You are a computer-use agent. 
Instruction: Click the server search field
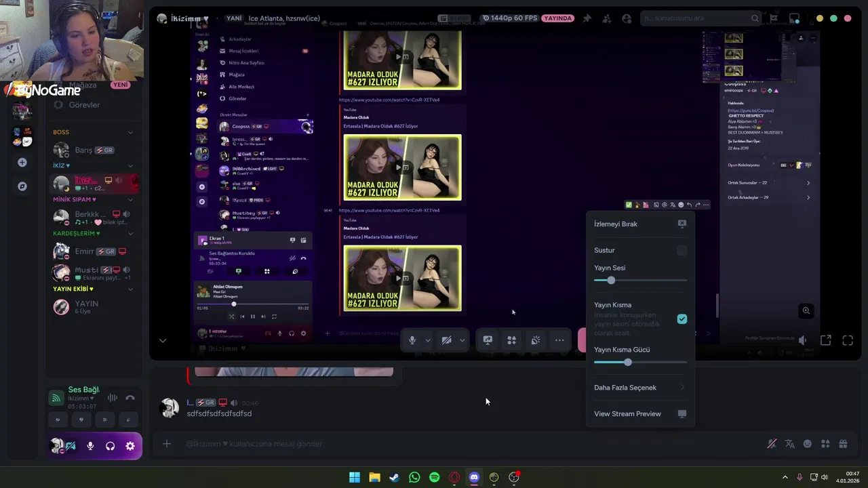(x=701, y=18)
